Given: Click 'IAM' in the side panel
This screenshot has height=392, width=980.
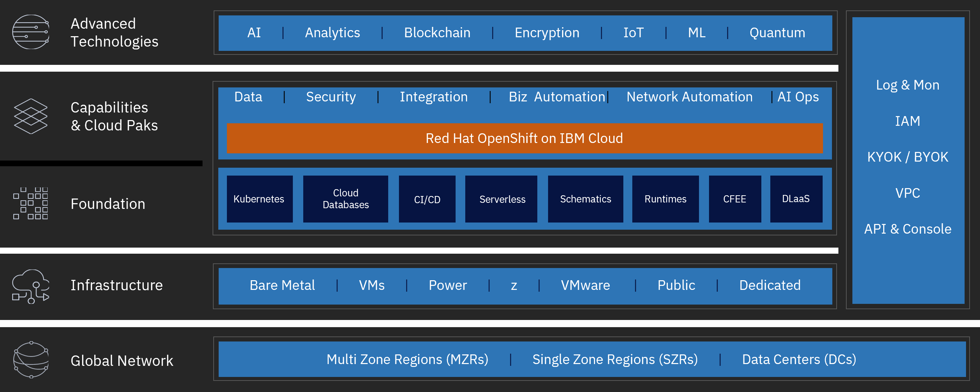Looking at the screenshot, I should [x=908, y=121].
